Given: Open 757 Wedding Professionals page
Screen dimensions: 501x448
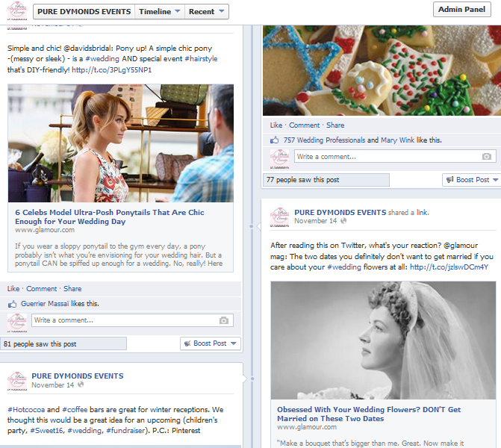Looking at the screenshot, I should click(324, 140).
